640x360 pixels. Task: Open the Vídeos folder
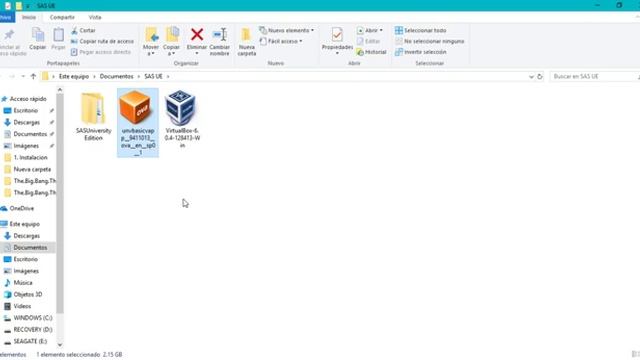point(22,306)
